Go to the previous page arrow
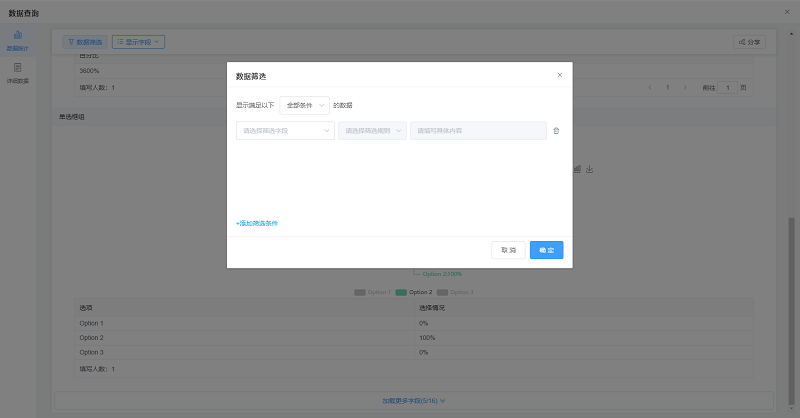 pyautogui.click(x=650, y=88)
